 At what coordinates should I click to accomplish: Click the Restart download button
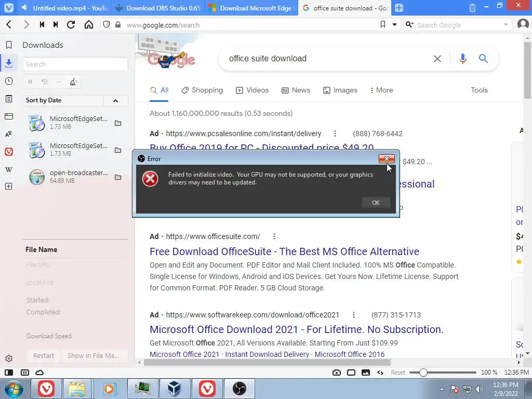coord(44,355)
